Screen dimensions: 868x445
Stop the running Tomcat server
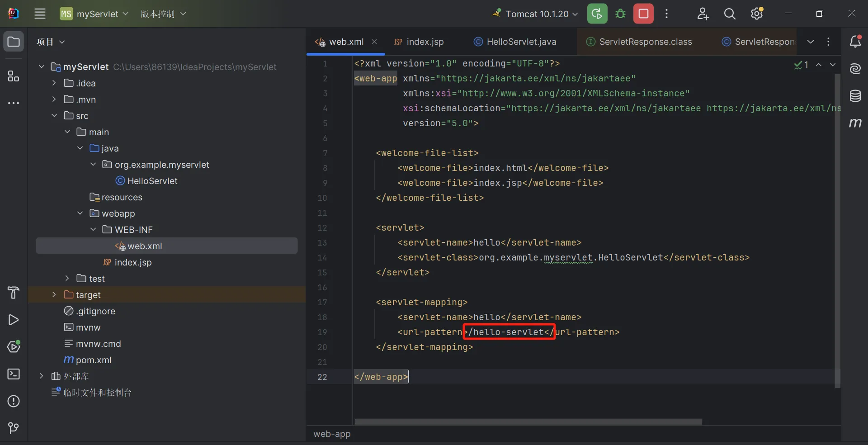coord(643,14)
